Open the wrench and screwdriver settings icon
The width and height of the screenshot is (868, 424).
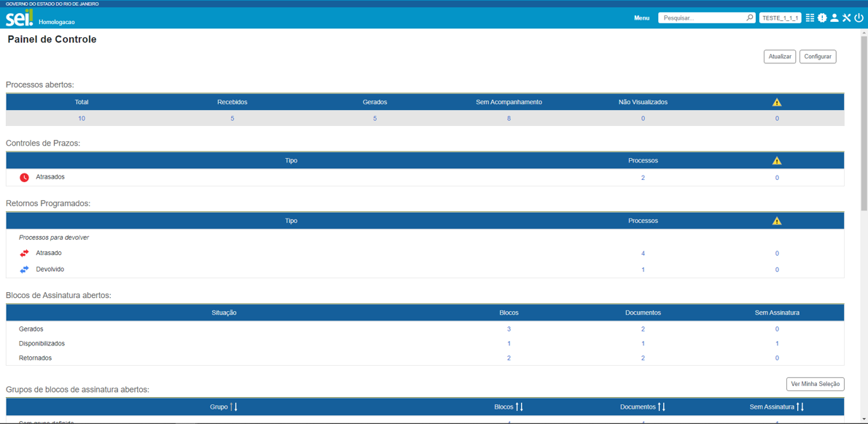pos(847,17)
